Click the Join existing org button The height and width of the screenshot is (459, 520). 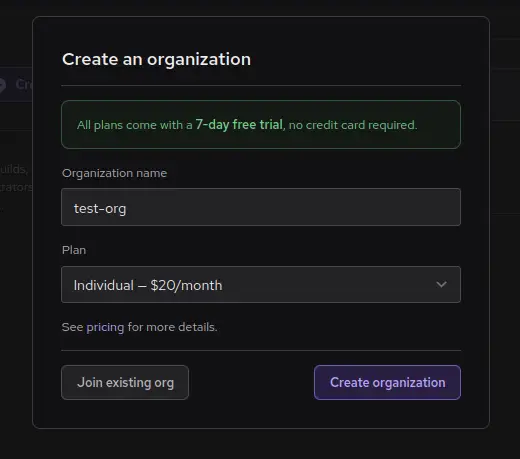125,382
